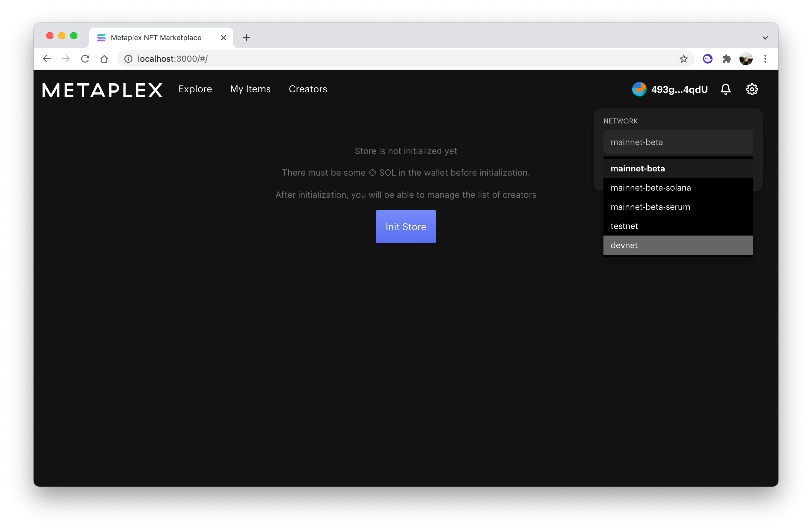Bookmark this page with the star icon
This screenshot has height=531, width=812.
683,59
